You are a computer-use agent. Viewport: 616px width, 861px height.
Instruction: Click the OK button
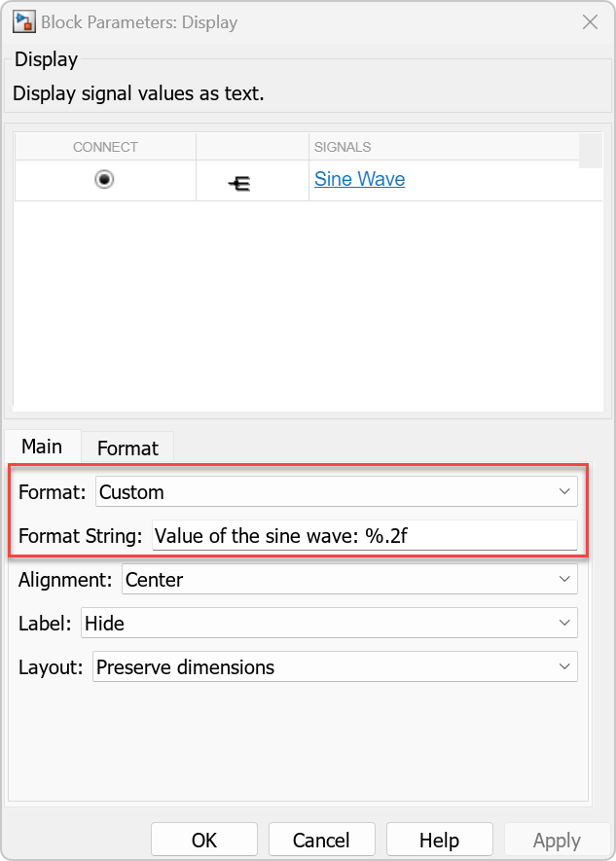pos(203,839)
